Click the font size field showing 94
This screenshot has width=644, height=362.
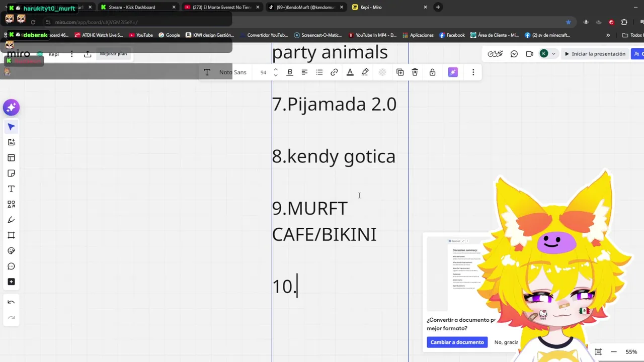(263, 72)
